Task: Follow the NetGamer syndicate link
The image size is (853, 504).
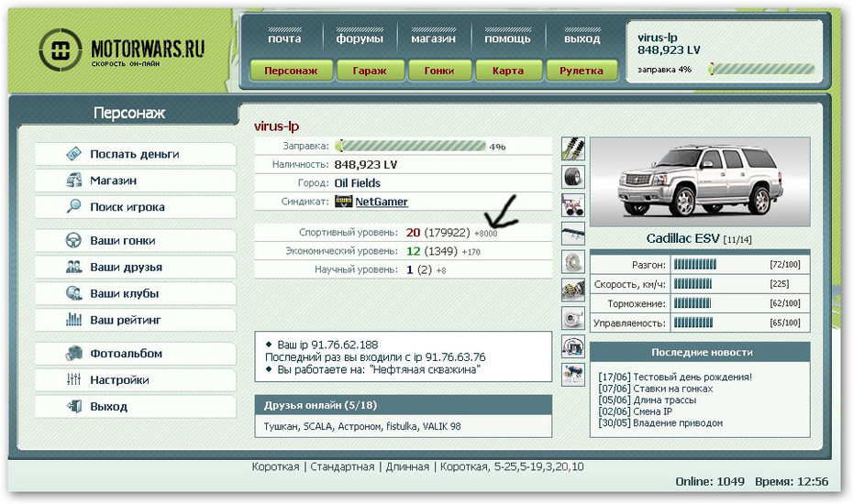Action: point(382,202)
